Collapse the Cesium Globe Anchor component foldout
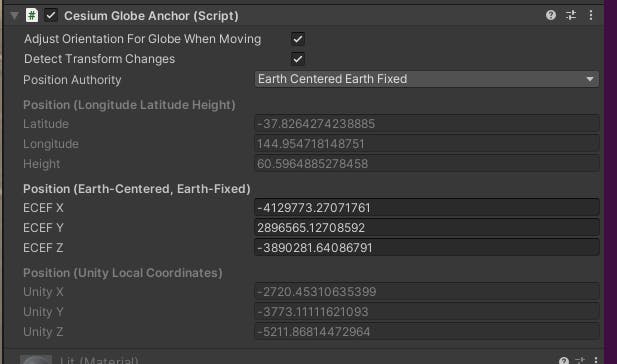This screenshot has width=617, height=364. (15, 16)
